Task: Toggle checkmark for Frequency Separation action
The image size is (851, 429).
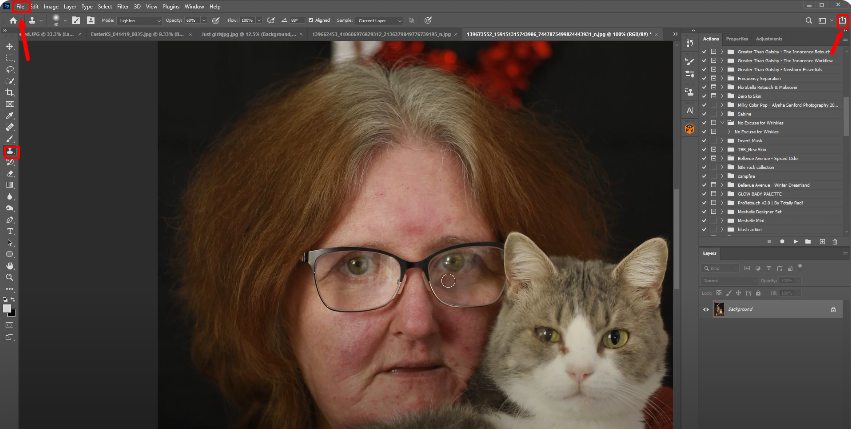Action: click(x=704, y=78)
